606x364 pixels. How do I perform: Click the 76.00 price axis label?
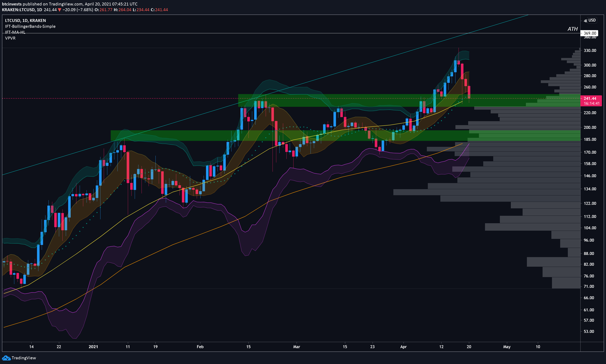(589, 276)
